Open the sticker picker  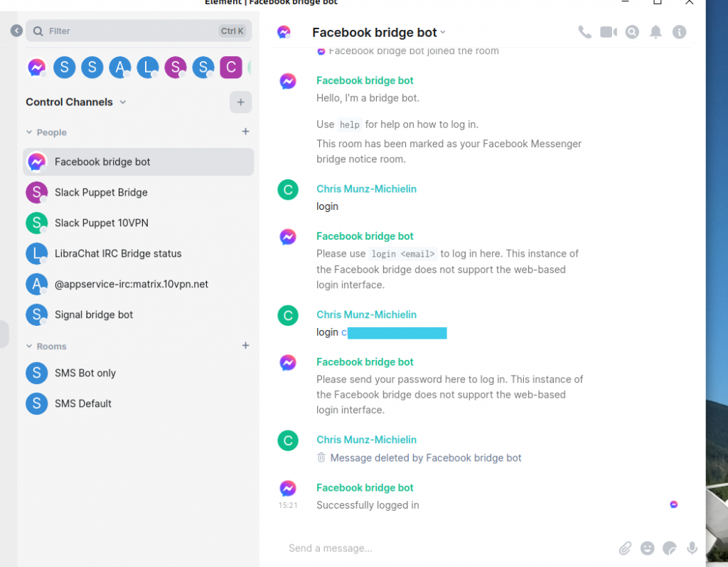pos(670,549)
